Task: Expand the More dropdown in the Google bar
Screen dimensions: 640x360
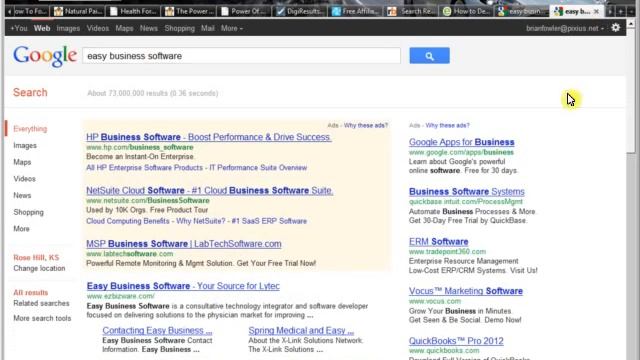Action: [231, 28]
